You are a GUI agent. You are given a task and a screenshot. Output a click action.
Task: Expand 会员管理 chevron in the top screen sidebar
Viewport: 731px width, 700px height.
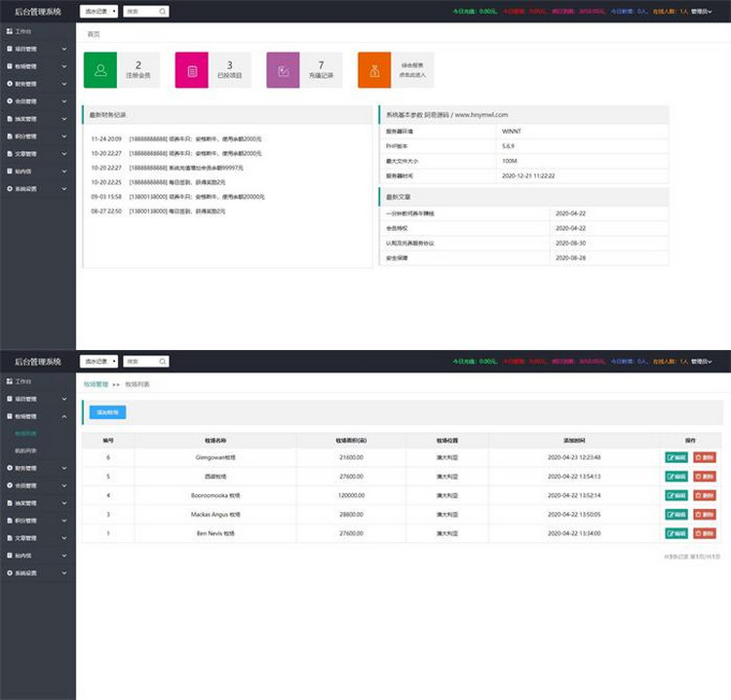tap(64, 101)
